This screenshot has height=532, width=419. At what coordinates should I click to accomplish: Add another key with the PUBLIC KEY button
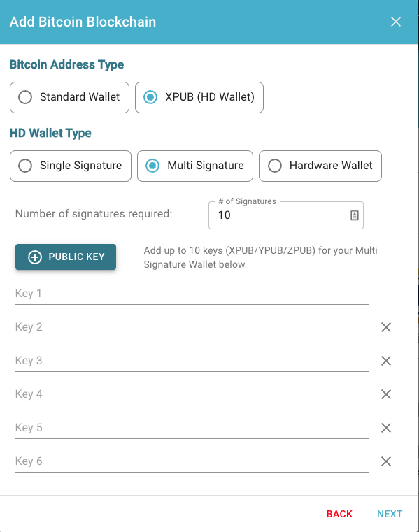point(66,257)
